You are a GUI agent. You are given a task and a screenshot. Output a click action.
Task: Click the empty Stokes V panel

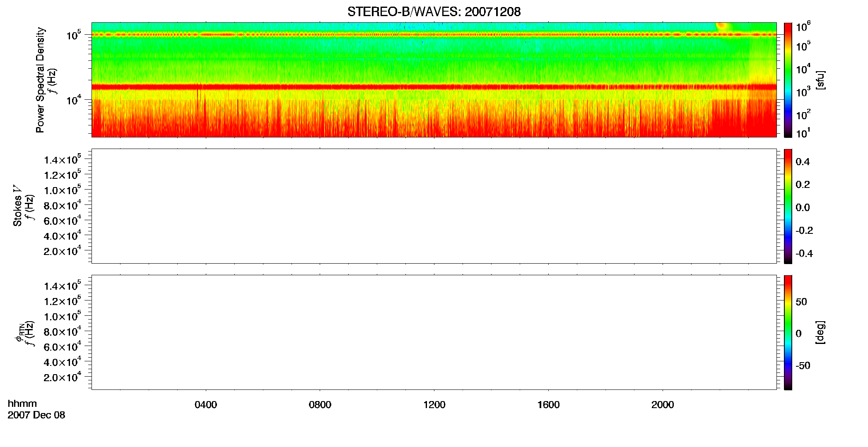click(434, 206)
